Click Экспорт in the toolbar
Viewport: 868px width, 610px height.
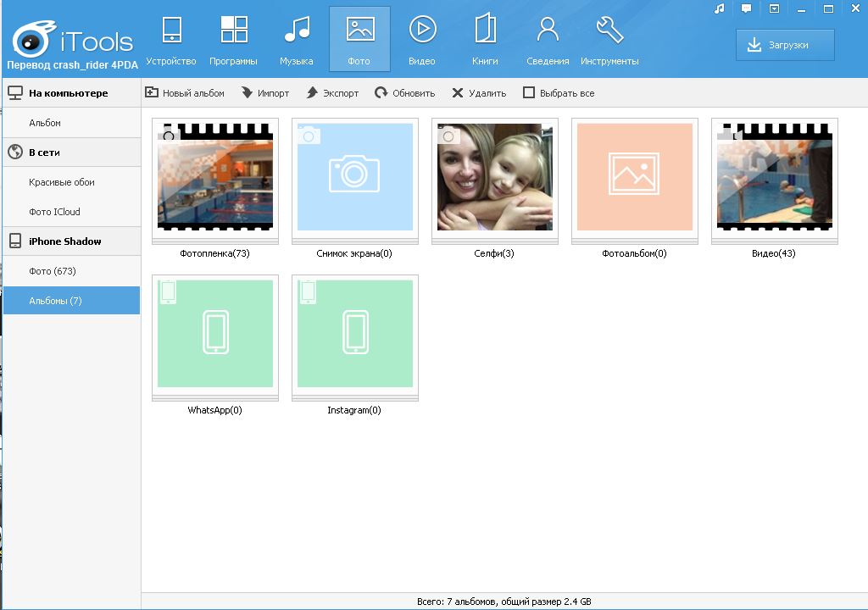point(332,93)
